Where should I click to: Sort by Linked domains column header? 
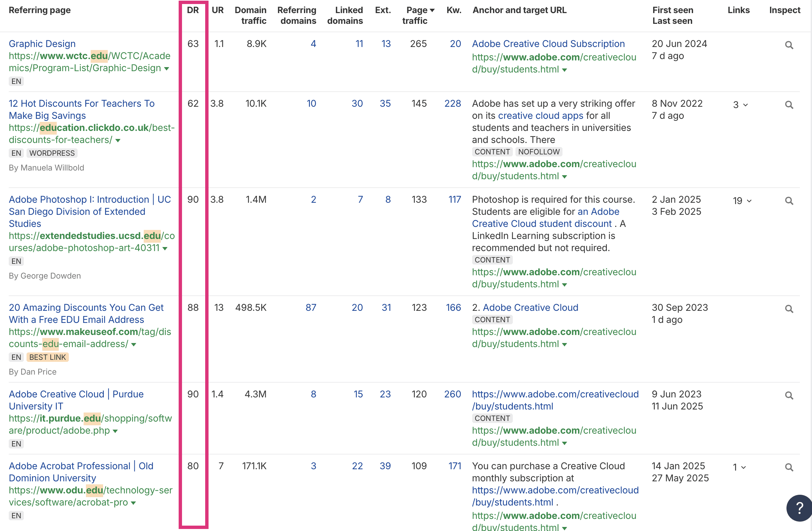tap(345, 15)
